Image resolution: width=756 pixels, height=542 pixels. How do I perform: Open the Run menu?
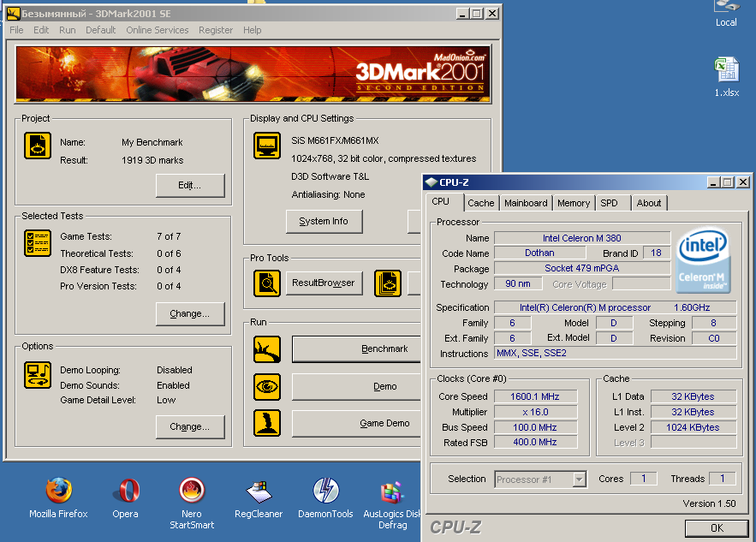tap(68, 30)
